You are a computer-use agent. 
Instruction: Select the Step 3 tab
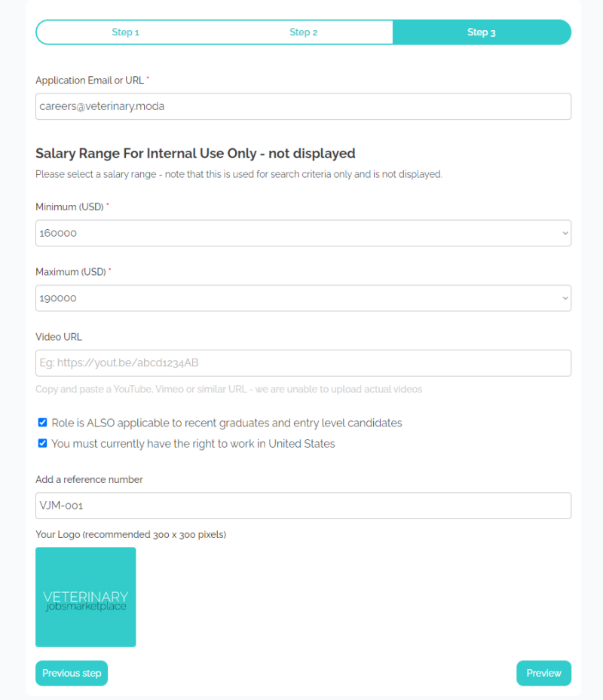tap(481, 32)
